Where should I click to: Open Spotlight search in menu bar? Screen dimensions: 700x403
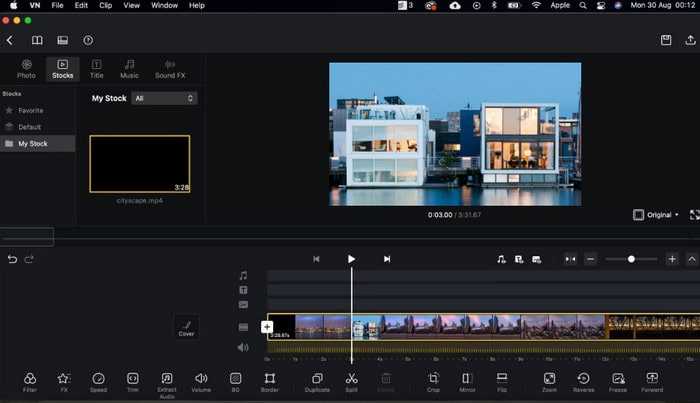coord(583,5)
